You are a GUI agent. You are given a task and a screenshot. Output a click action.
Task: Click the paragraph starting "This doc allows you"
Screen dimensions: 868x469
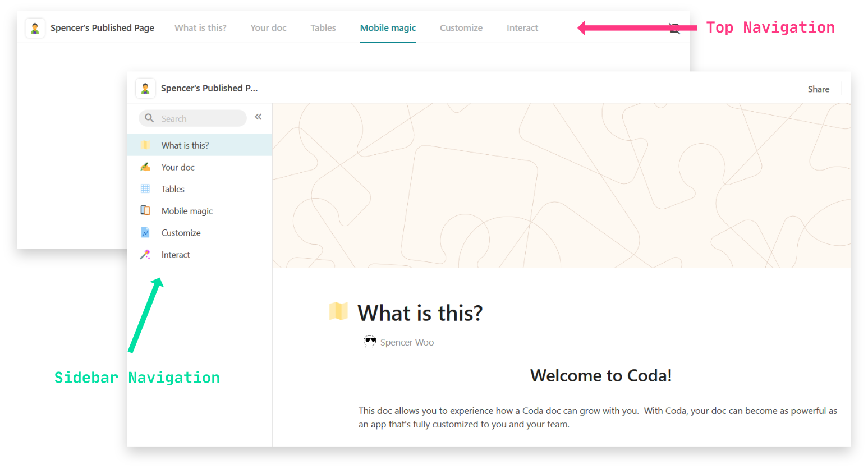pyautogui.click(x=598, y=417)
